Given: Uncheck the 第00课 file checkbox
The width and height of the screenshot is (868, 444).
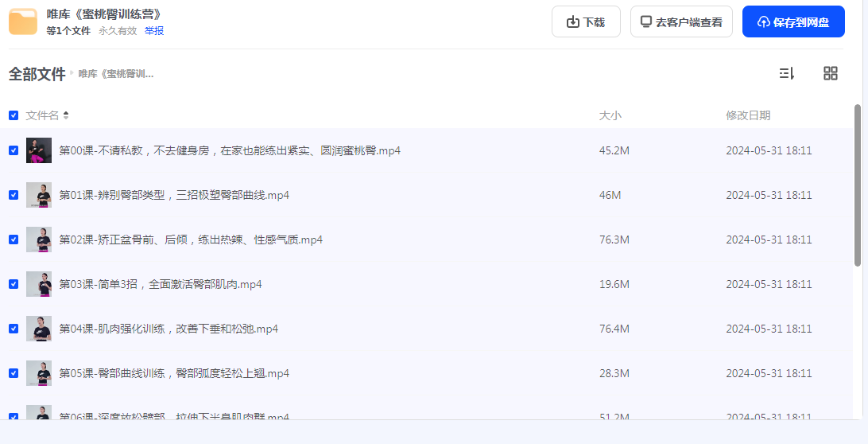Looking at the screenshot, I should (14, 150).
